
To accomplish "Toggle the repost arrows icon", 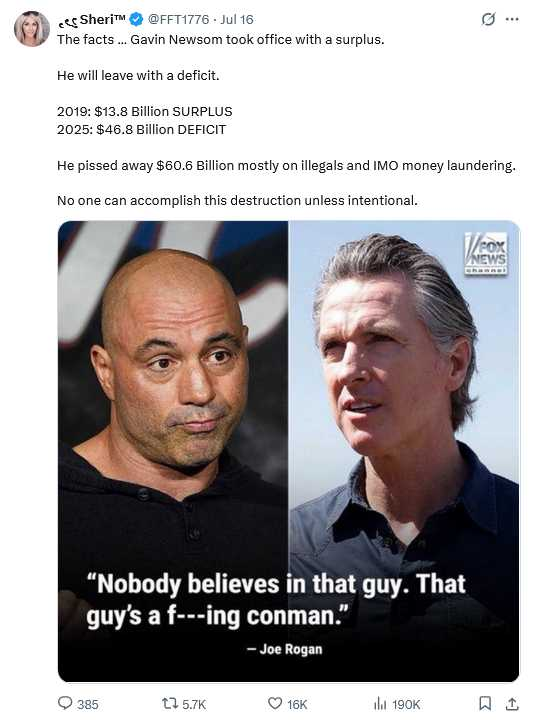I will pos(169,704).
